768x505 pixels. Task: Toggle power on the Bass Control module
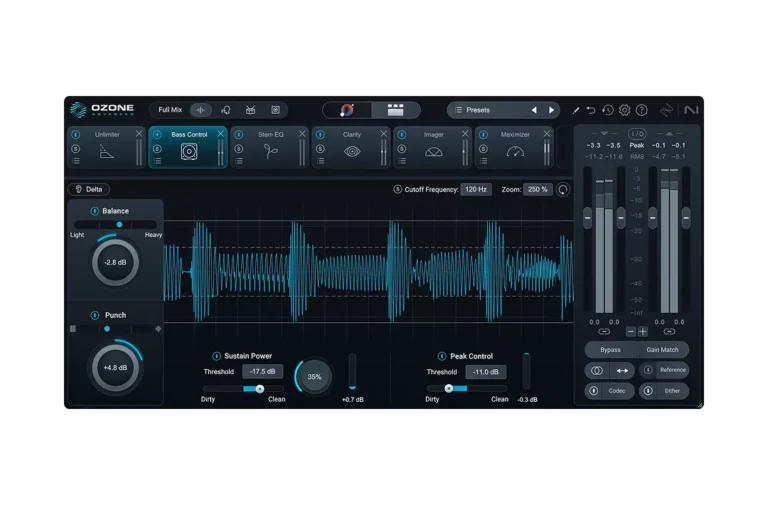coord(157,134)
